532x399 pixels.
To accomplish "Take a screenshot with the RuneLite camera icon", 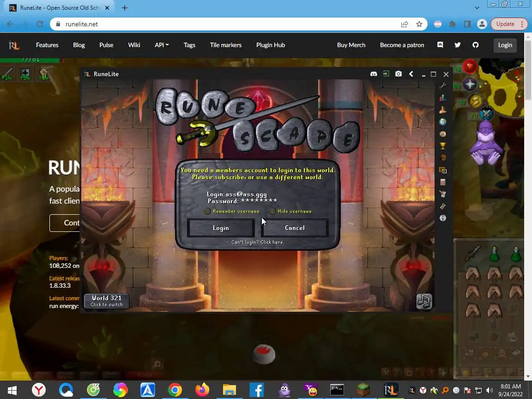I will click(x=399, y=74).
